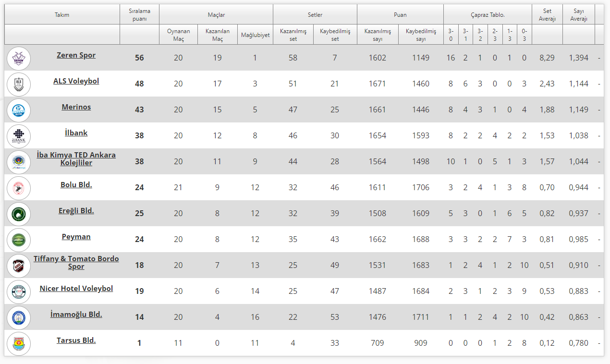The height and width of the screenshot is (364, 610).
Task: Click Tarsus Bld. ranking points 1
Action: [139, 343]
